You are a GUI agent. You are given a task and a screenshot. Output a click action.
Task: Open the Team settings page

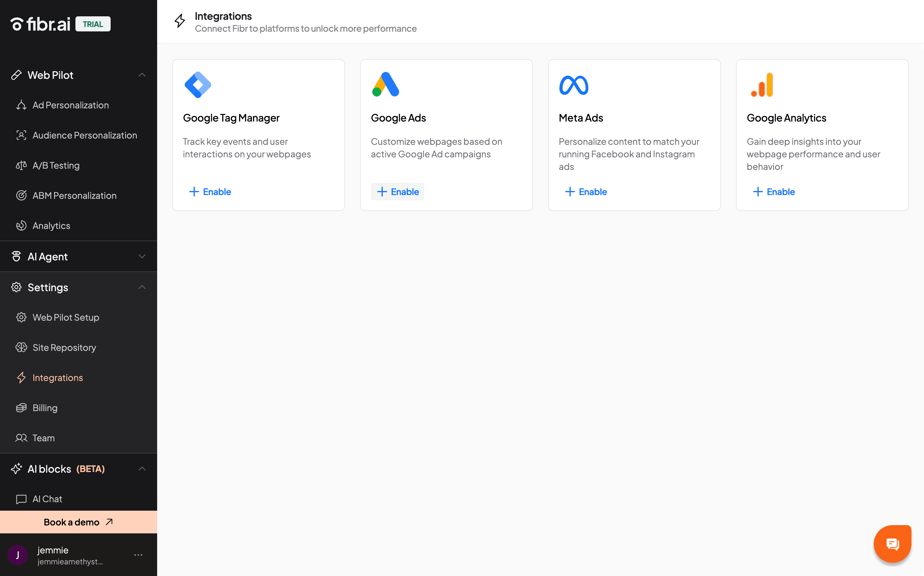[43, 438]
